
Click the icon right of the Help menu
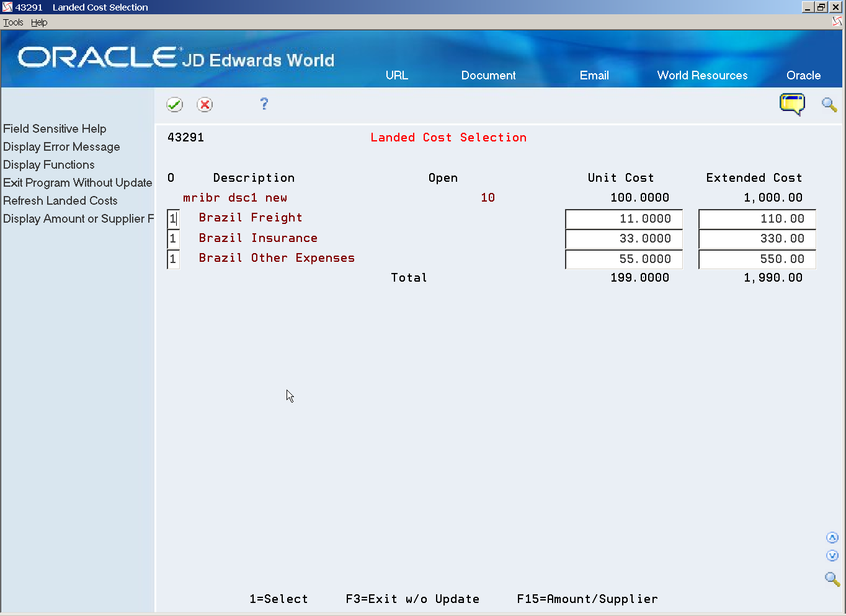pos(837,22)
